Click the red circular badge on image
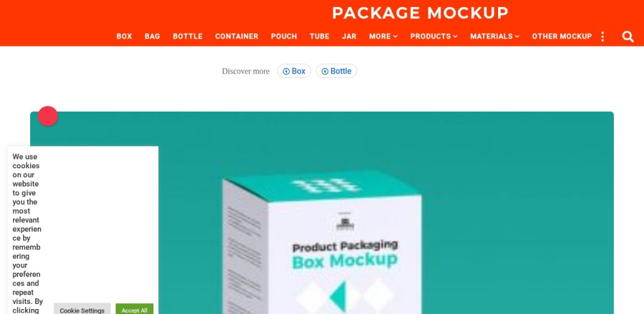This screenshot has height=314, width=644. [x=48, y=116]
